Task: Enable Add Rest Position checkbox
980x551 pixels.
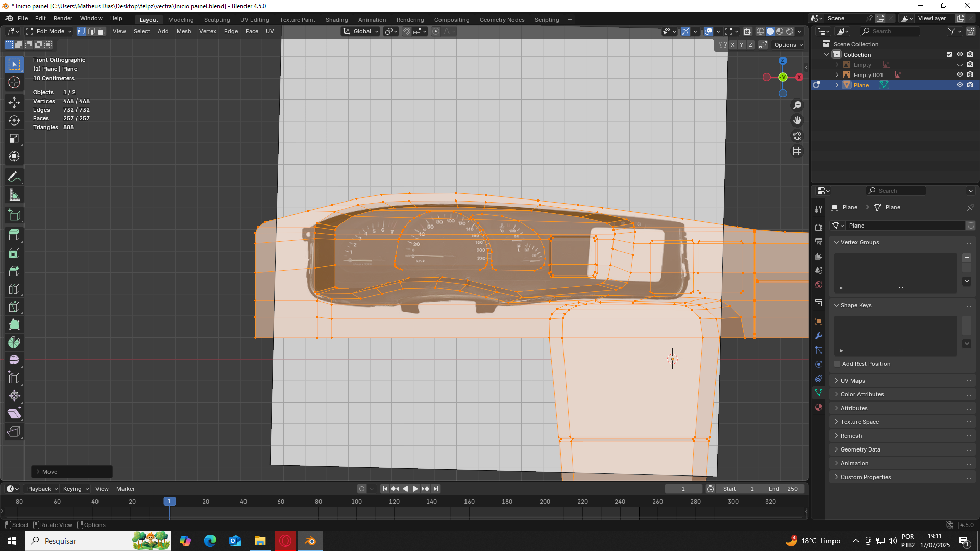Action: pyautogui.click(x=837, y=364)
